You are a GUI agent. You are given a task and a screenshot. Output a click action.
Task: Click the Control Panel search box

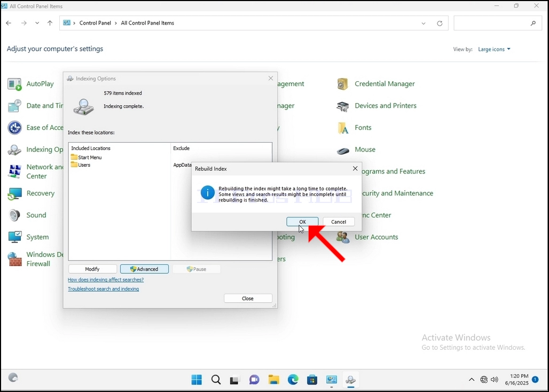(498, 23)
